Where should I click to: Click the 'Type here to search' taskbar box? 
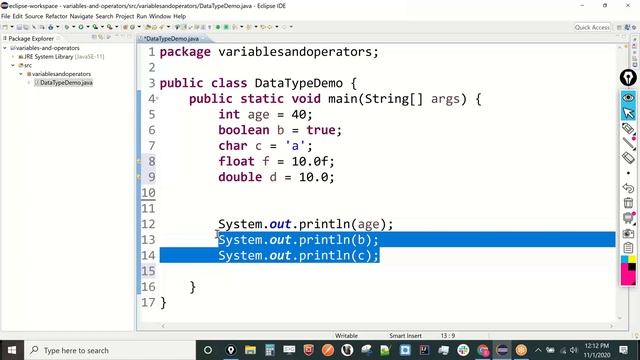click(110, 350)
